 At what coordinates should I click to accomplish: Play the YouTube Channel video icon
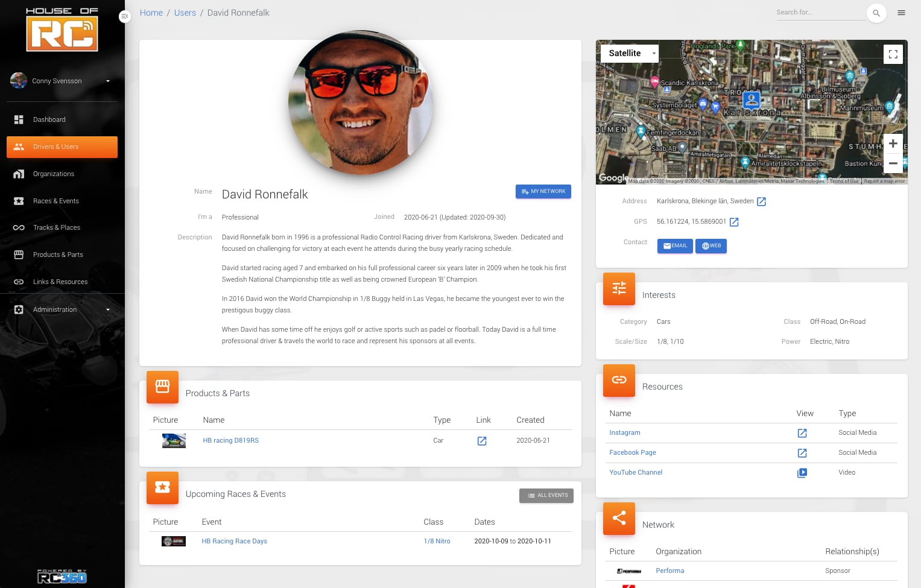coord(802,473)
